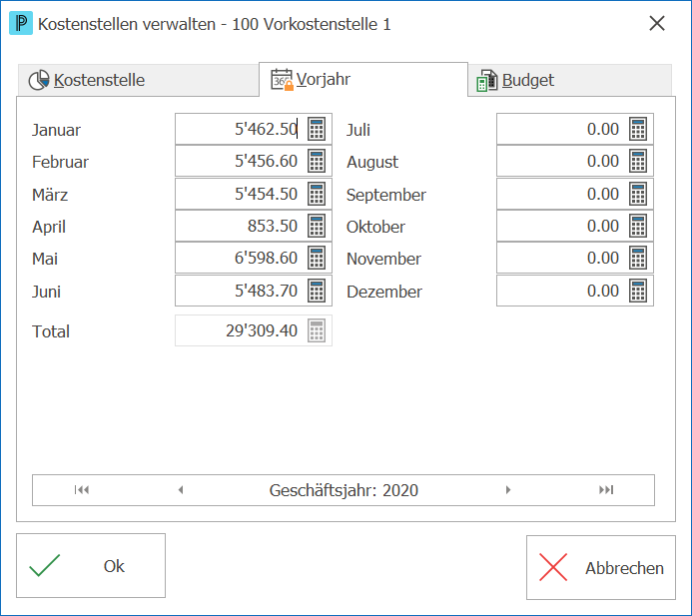
Task: Open calculator icon for Juni field
Action: pyautogui.click(x=317, y=291)
